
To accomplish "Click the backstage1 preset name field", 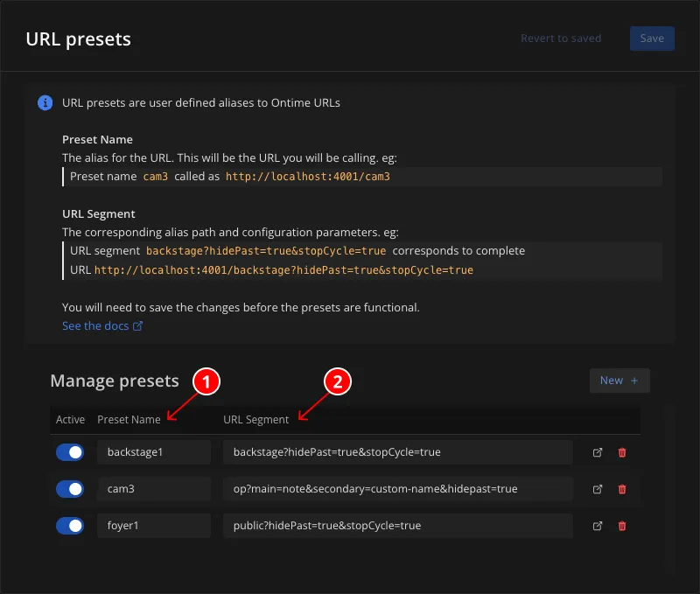I will tap(154, 451).
